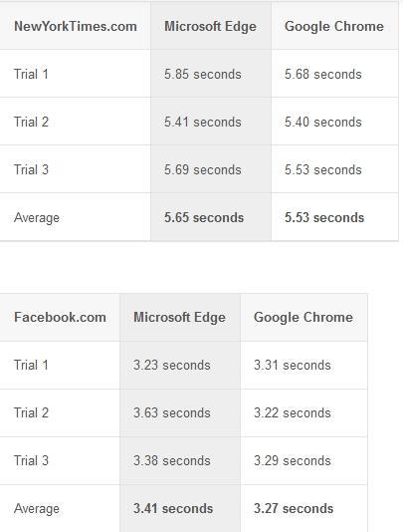Select Microsoft Edge header in Facebook table
403x532 pixels.
click(x=180, y=318)
